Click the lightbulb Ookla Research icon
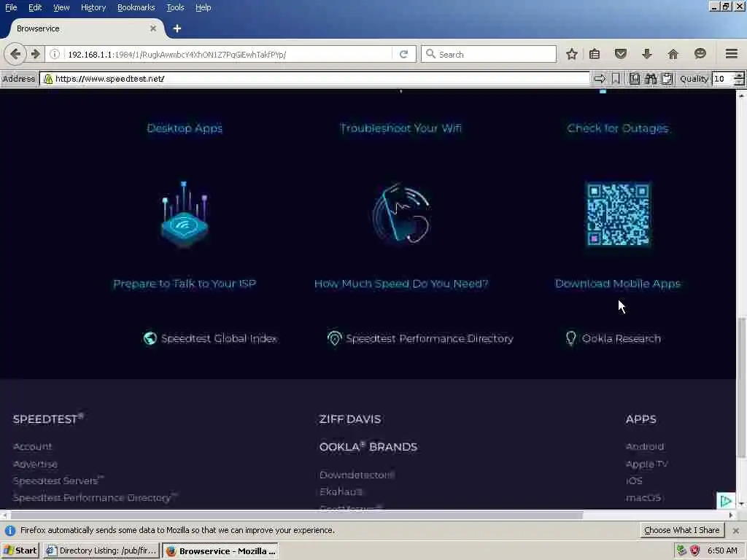The height and width of the screenshot is (560, 747). [570, 338]
